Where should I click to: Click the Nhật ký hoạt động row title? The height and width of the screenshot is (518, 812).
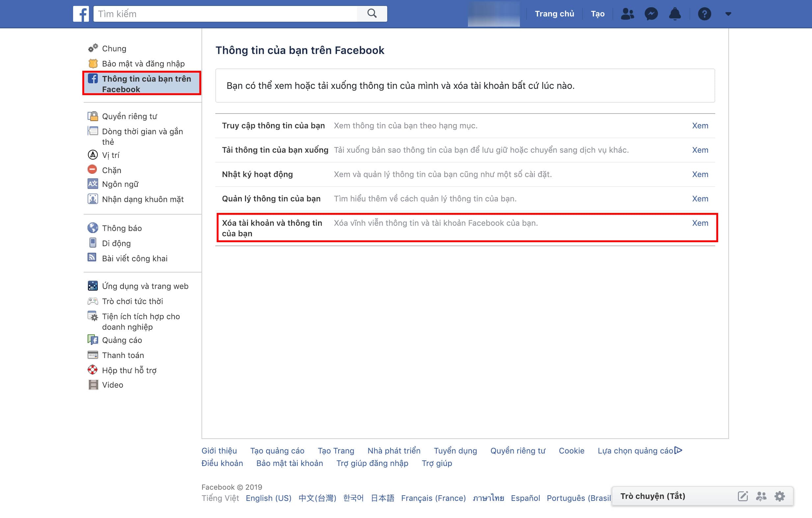tap(257, 174)
